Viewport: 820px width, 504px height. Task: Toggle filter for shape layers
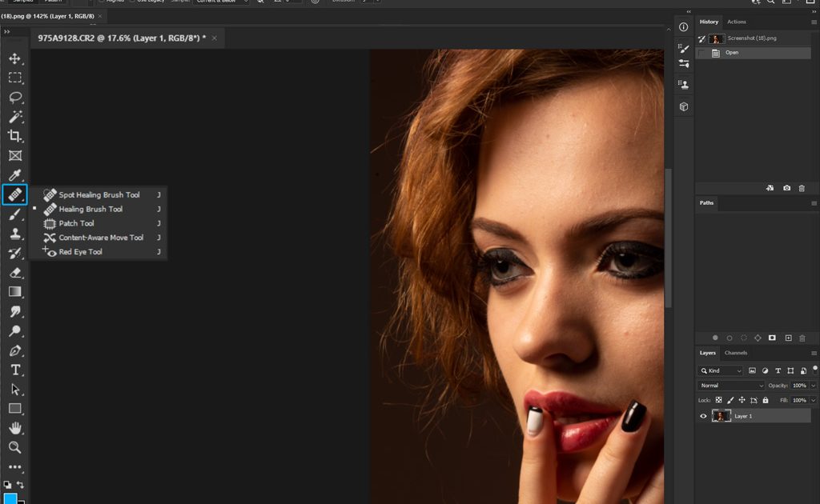(x=790, y=371)
